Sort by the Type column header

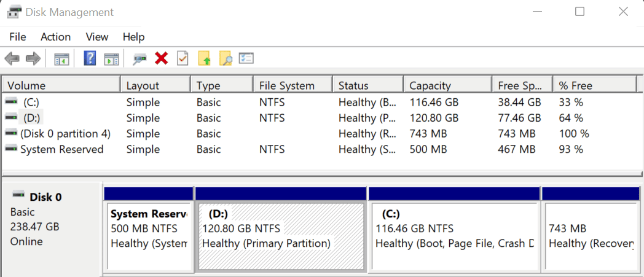point(222,85)
